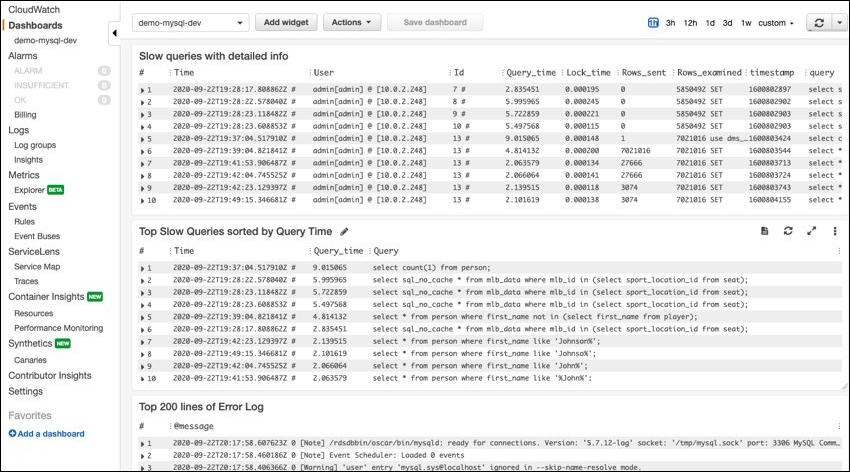Click the plus icon to add a dashboard
This screenshot has height=472, width=850.
click(x=13, y=433)
